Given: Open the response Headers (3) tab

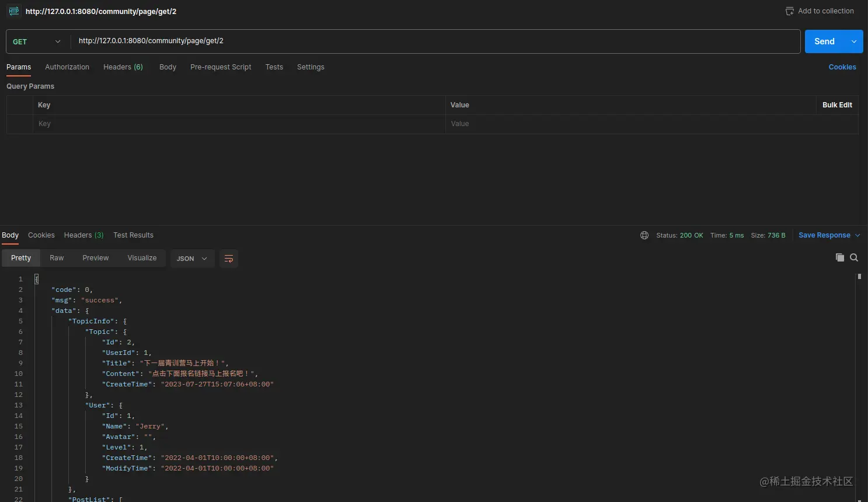Looking at the screenshot, I should [x=84, y=235].
